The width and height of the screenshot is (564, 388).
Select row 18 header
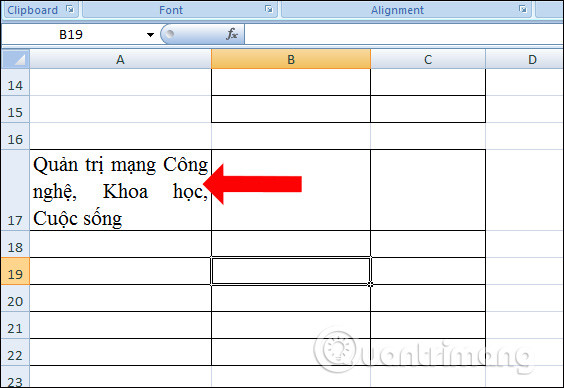coord(15,244)
